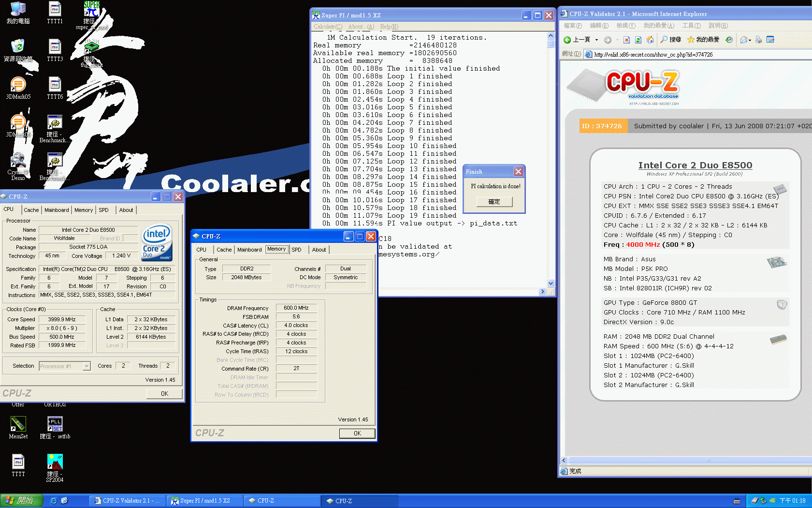The height and width of the screenshot is (508, 812).
Task: Select the TTTT6 desktop file
Action: (55, 89)
